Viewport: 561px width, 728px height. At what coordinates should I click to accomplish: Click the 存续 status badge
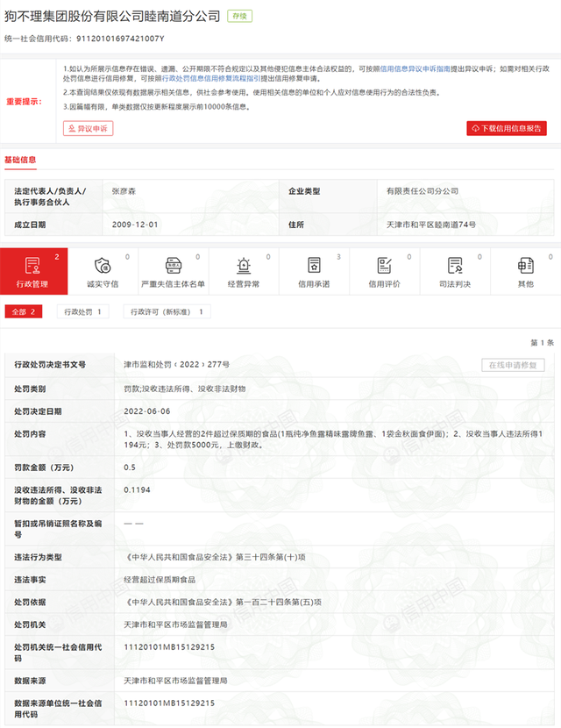[x=239, y=16]
